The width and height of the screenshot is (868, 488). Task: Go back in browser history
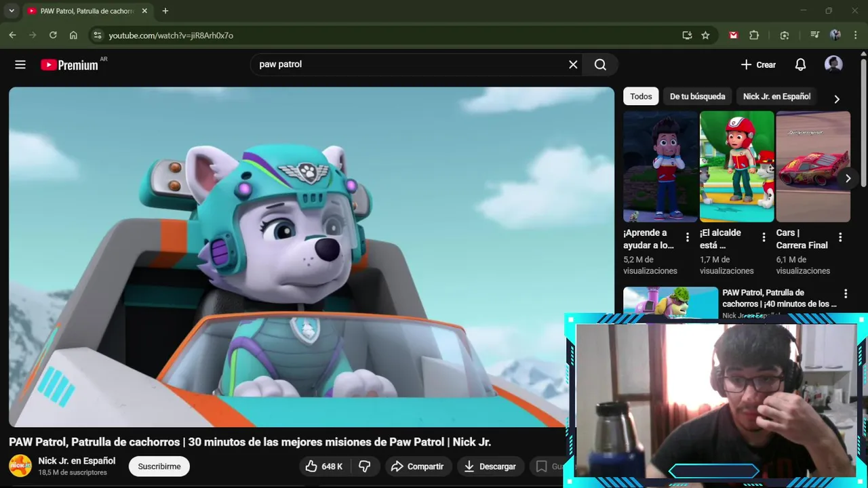12,35
